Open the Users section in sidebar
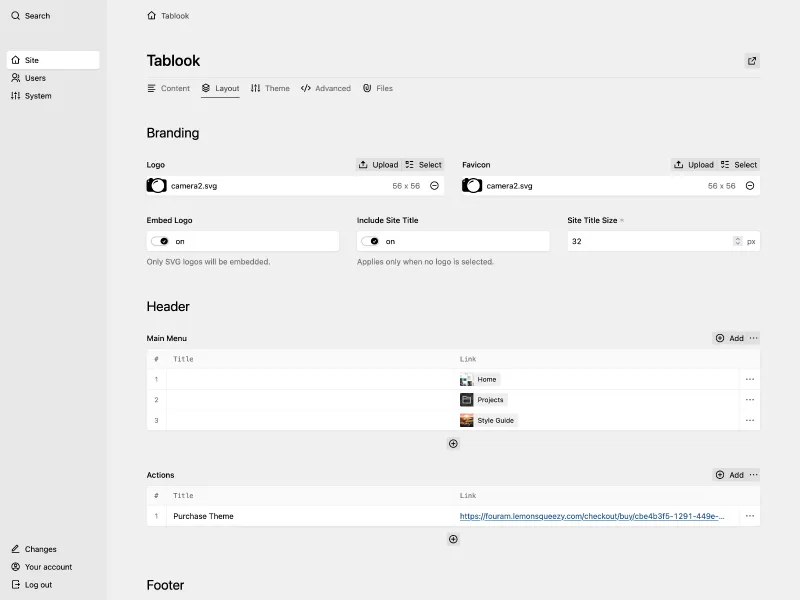800x600 pixels. pos(34,78)
